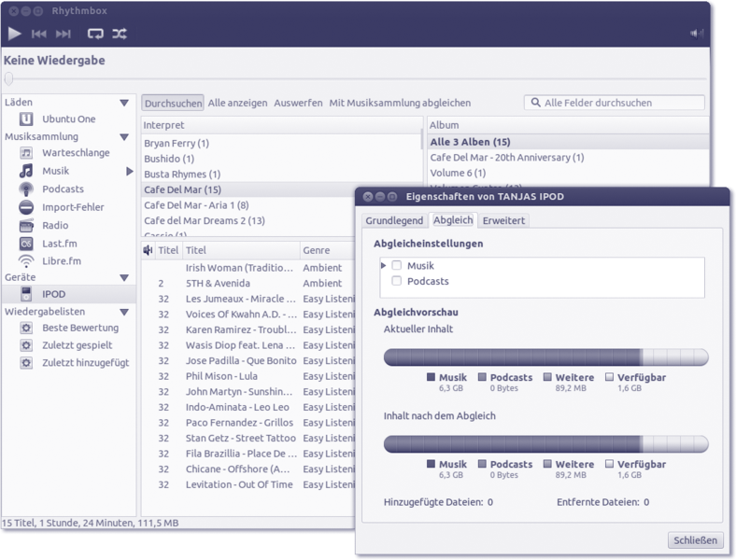Enable the Musik sync checkbox

tap(397, 266)
